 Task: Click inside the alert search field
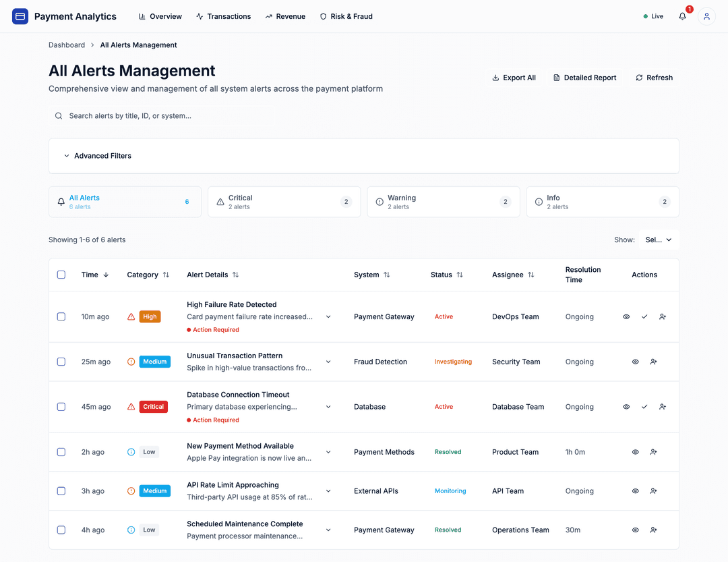[x=162, y=115]
